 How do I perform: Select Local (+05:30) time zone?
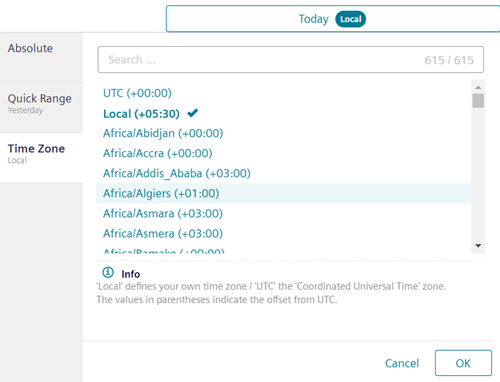click(284, 114)
